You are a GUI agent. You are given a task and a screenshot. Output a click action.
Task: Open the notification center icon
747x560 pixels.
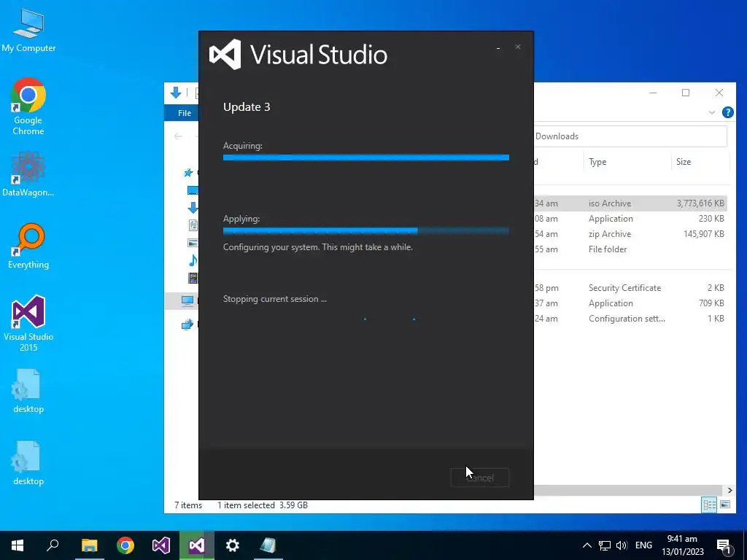coord(724,546)
